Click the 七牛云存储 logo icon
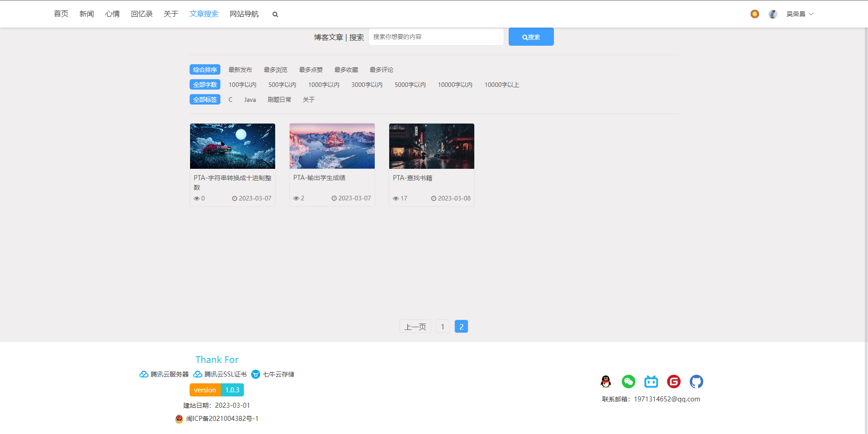The width and height of the screenshot is (868, 434). 256,374
